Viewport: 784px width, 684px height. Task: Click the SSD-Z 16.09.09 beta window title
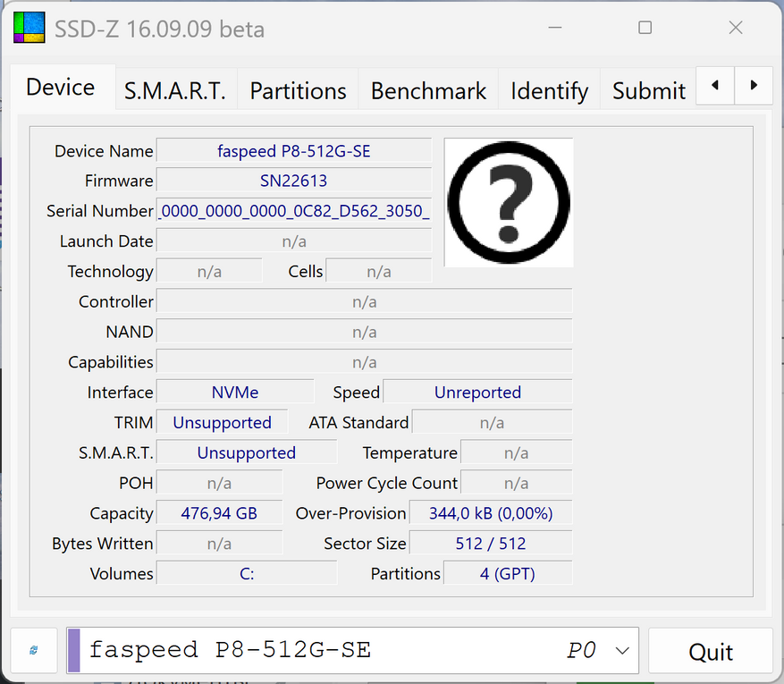[x=159, y=29]
